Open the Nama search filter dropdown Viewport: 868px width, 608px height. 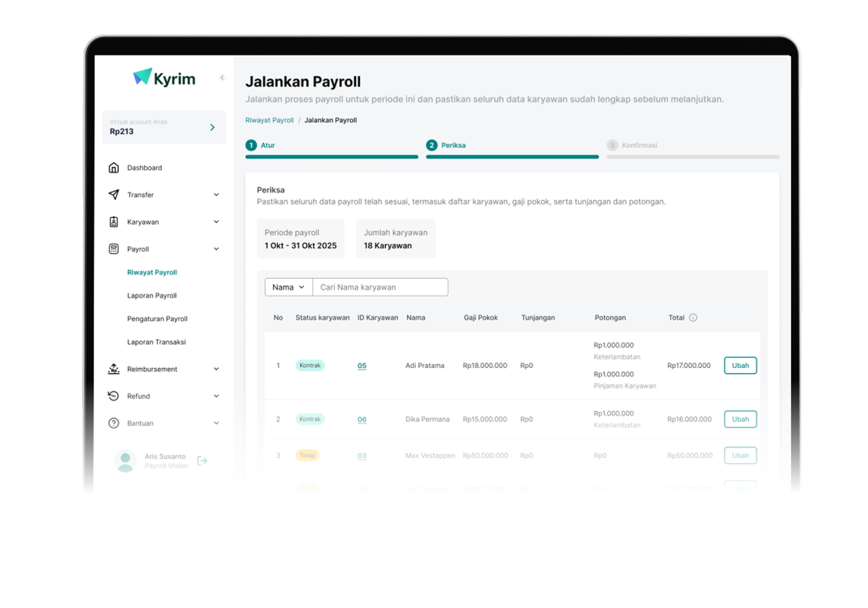coord(289,287)
